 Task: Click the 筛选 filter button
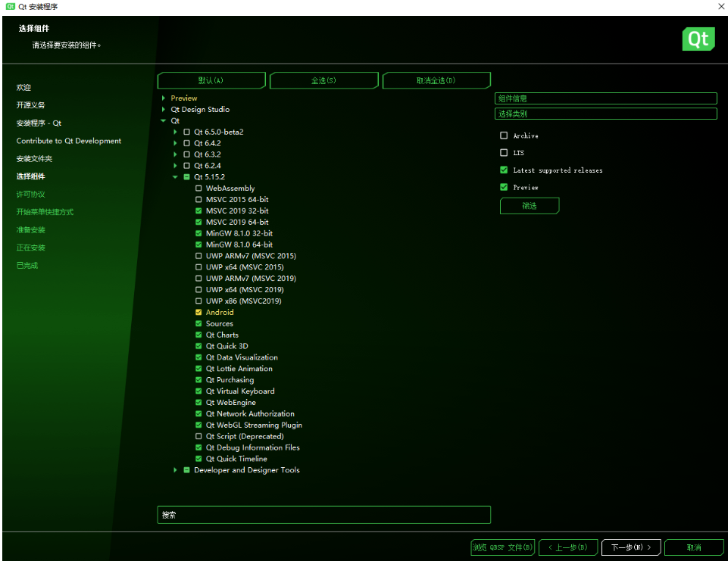point(530,206)
